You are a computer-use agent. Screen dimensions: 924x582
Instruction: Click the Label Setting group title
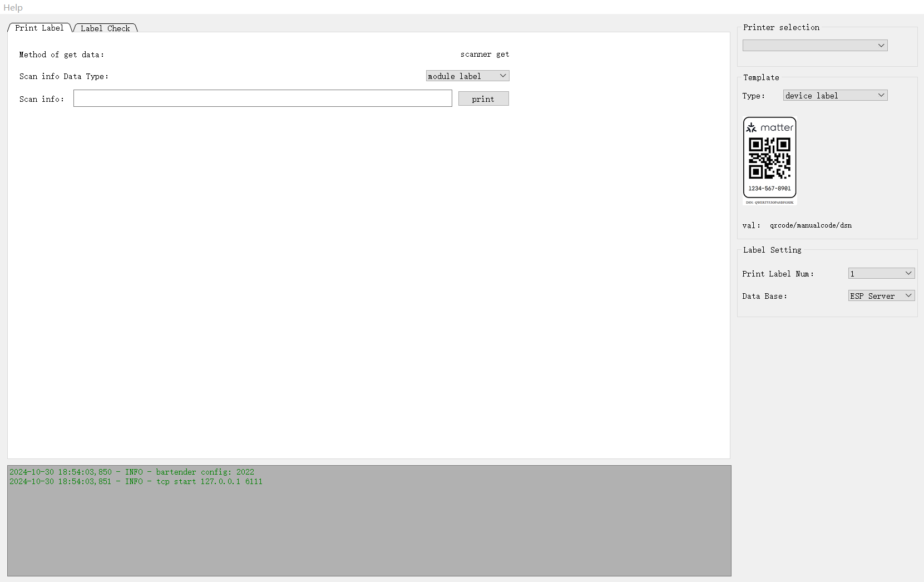(x=772, y=250)
